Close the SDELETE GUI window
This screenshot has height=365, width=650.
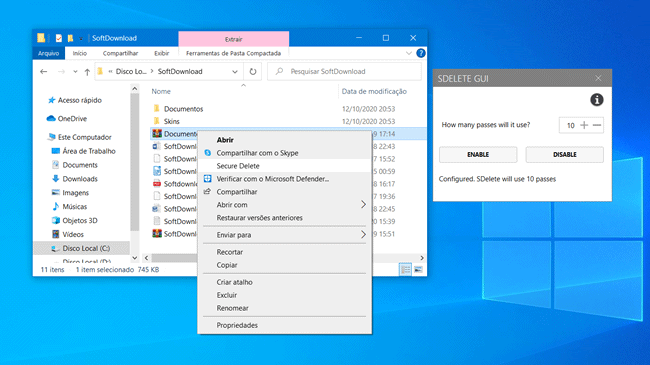click(x=598, y=78)
